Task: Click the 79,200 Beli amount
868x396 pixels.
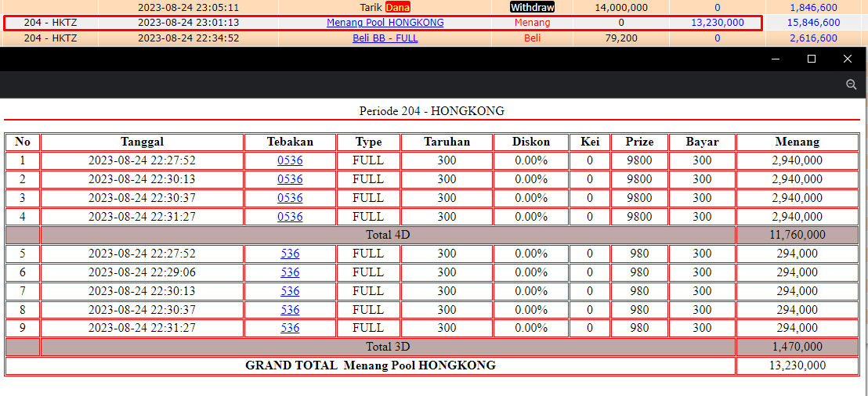Action: point(620,38)
